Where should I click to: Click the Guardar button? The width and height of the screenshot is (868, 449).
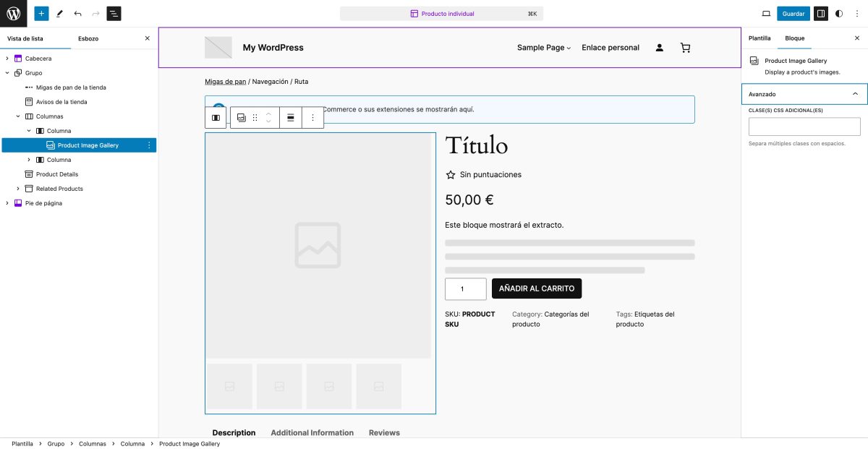(x=793, y=13)
